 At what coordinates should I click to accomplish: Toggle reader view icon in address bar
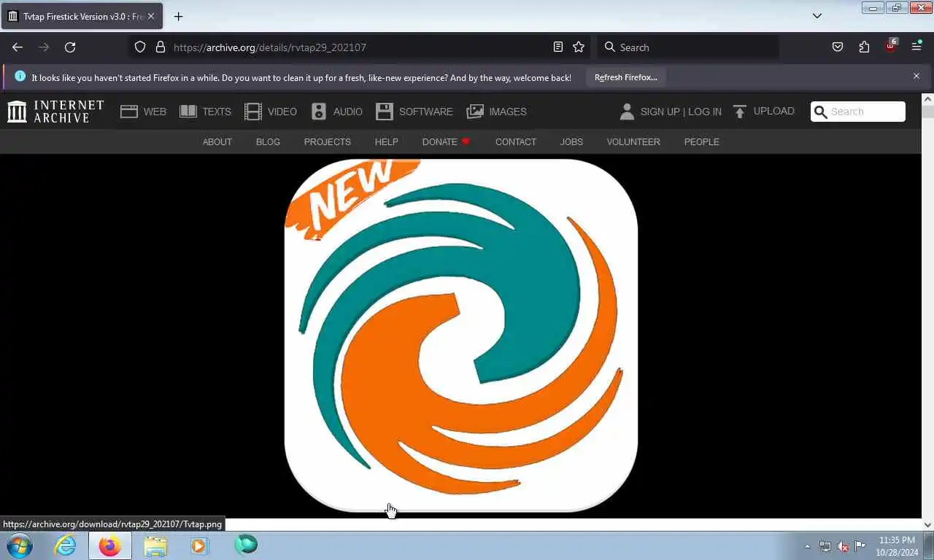[558, 47]
